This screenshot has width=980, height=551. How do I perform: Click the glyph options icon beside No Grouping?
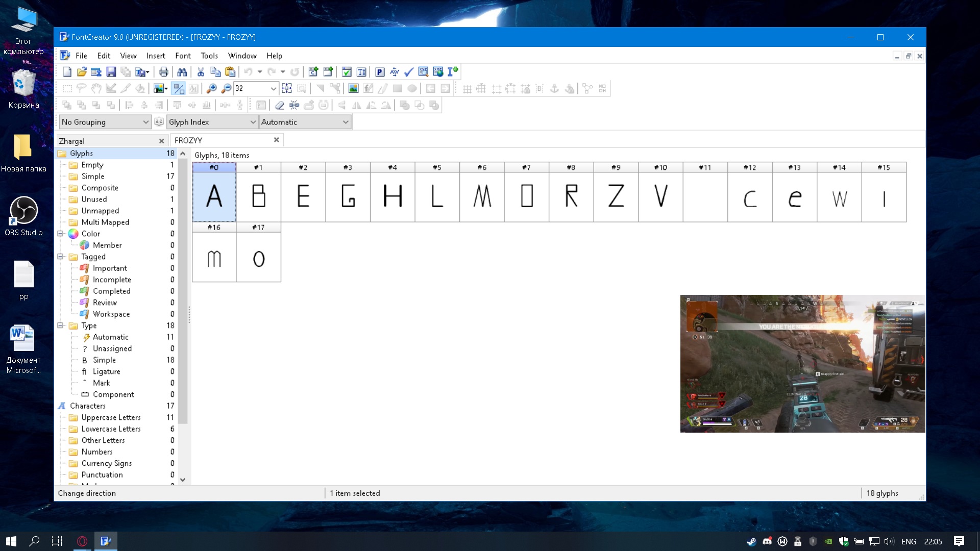tap(159, 122)
